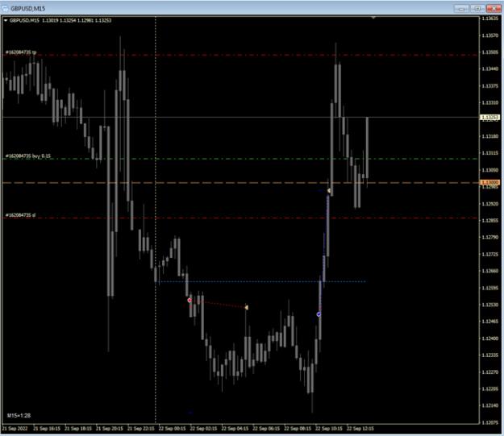Close the GBPUSD,M15 chart window

pos(494,9)
